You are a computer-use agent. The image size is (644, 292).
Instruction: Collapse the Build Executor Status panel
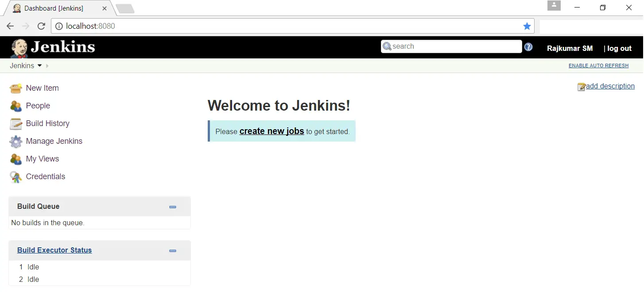(x=173, y=250)
